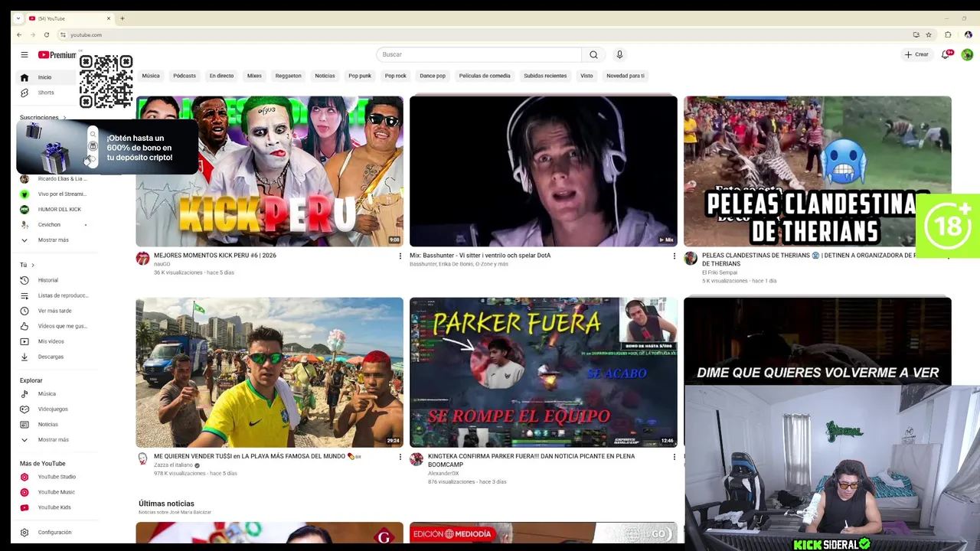Bookmark this page with the star
Viewport: 980px width, 551px height.
(929, 34)
